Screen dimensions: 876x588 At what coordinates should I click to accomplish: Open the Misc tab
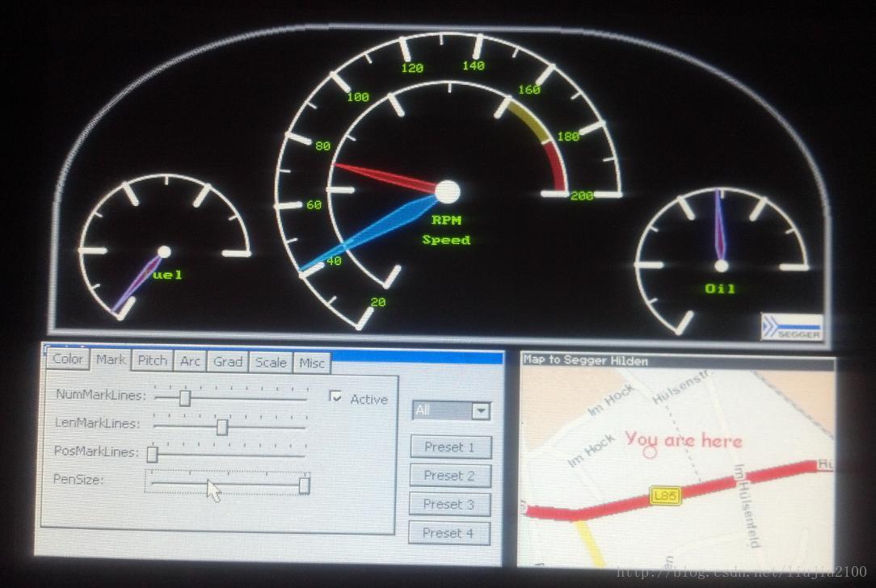[312, 363]
